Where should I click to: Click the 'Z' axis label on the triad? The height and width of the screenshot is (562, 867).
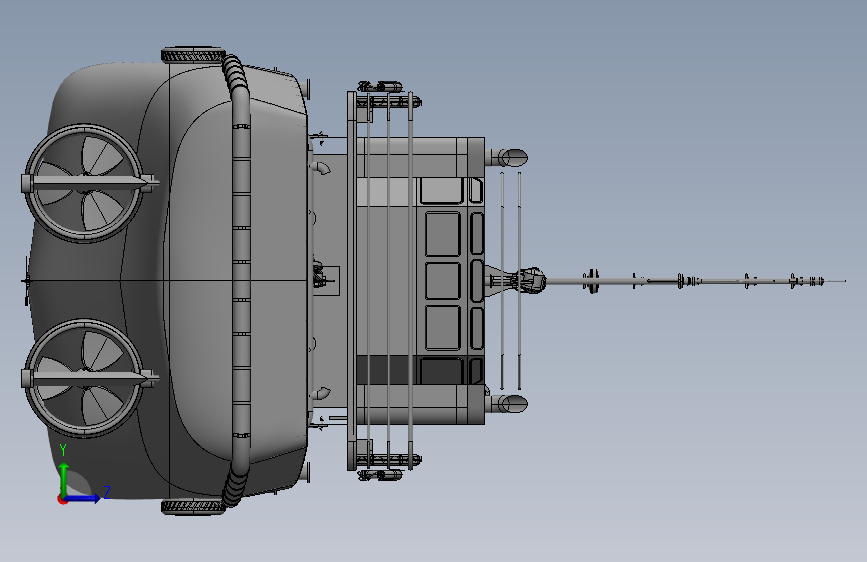click(x=107, y=492)
